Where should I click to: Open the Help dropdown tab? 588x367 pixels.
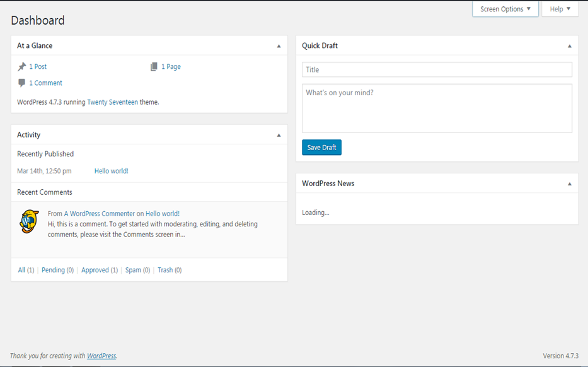coord(560,9)
